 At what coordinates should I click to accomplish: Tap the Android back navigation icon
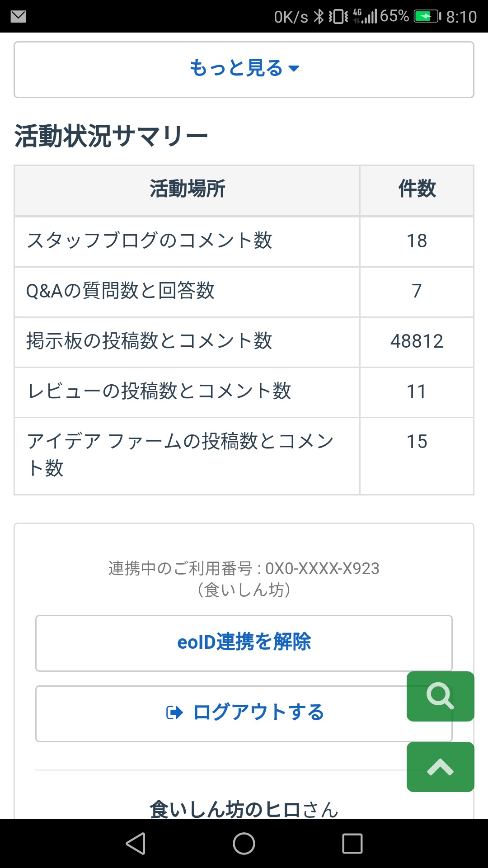click(136, 844)
